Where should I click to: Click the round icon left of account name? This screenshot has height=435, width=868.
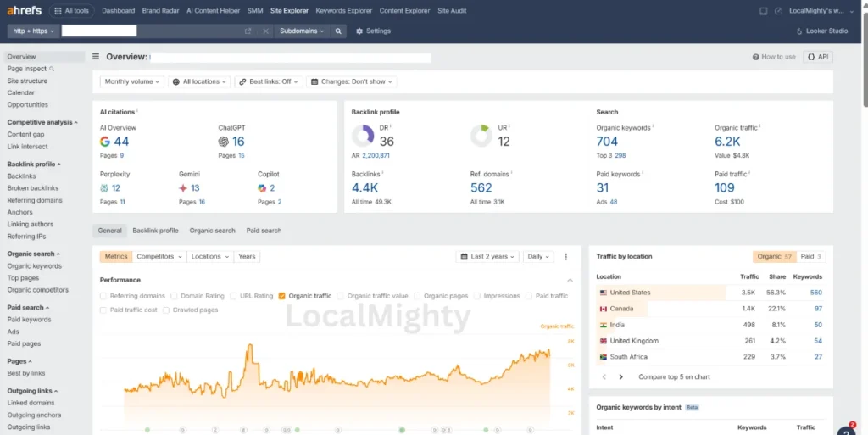(x=778, y=11)
